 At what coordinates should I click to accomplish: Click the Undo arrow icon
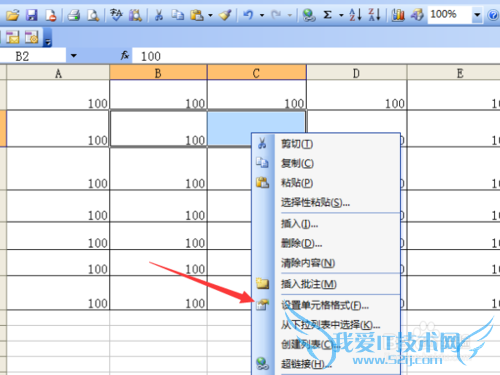248,15
